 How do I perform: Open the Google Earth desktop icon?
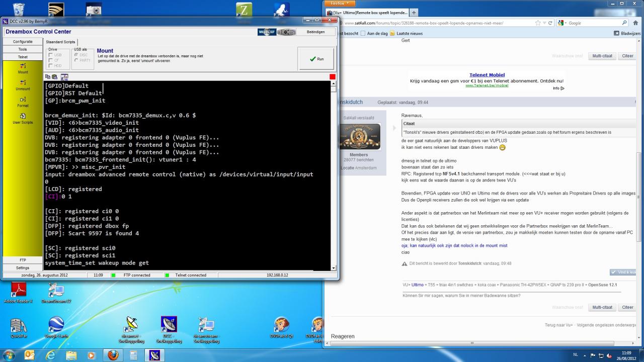pos(56,328)
